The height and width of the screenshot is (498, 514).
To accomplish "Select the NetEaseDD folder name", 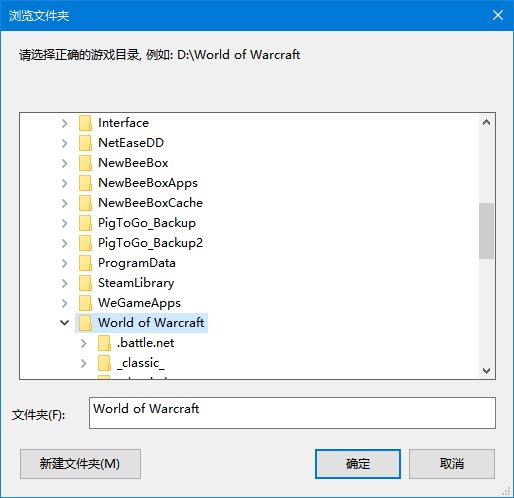I will (x=131, y=143).
